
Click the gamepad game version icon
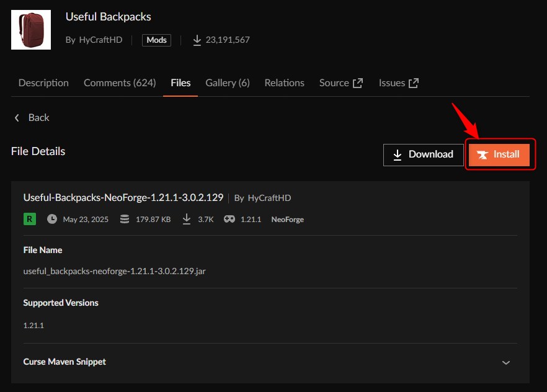coord(229,219)
